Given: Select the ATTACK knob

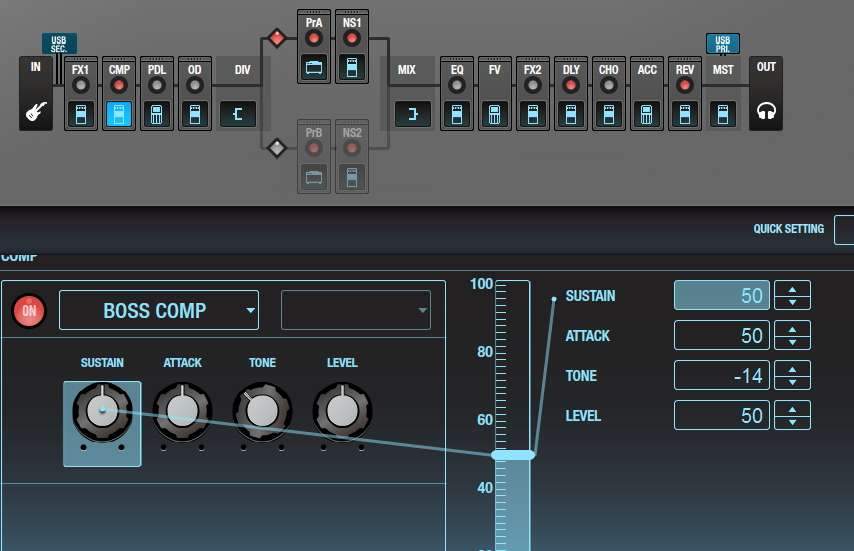Looking at the screenshot, I should 182,412.
